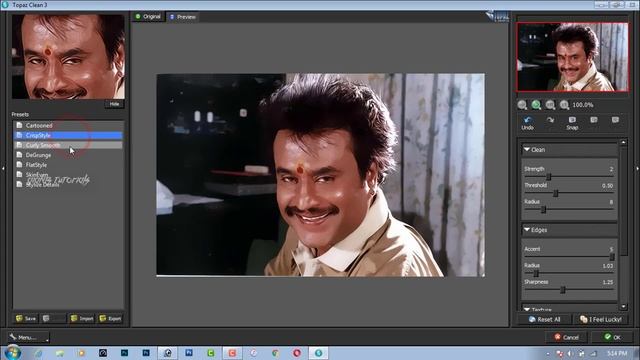Open the red Camtasia recorder taskbar icon

[232, 353]
